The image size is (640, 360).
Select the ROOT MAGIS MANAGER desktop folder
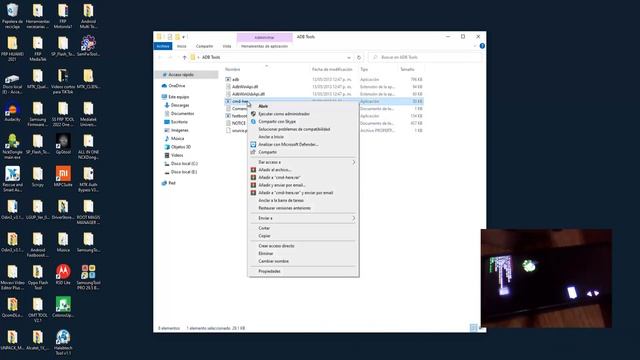point(88,211)
